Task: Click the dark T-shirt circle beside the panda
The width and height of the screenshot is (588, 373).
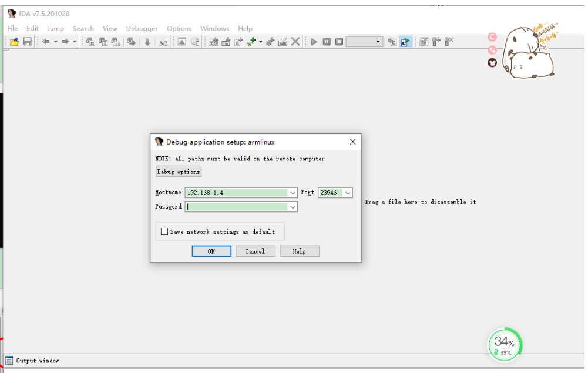Action: coord(492,63)
